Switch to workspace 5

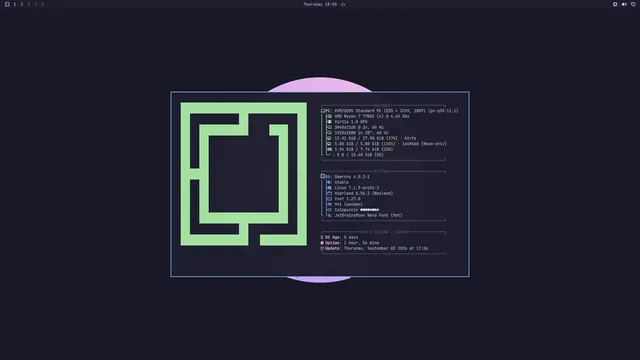pyautogui.click(x=42, y=4)
